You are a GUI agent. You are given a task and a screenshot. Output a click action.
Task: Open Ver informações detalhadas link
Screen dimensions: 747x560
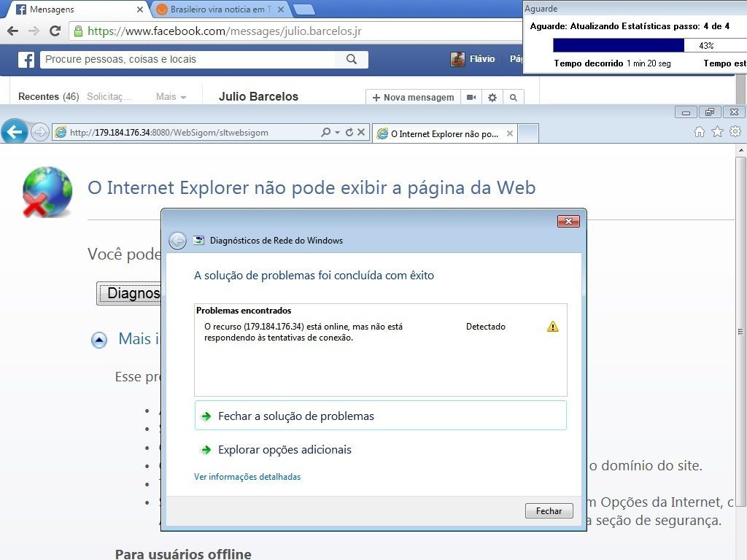pyautogui.click(x=247, y=477)
